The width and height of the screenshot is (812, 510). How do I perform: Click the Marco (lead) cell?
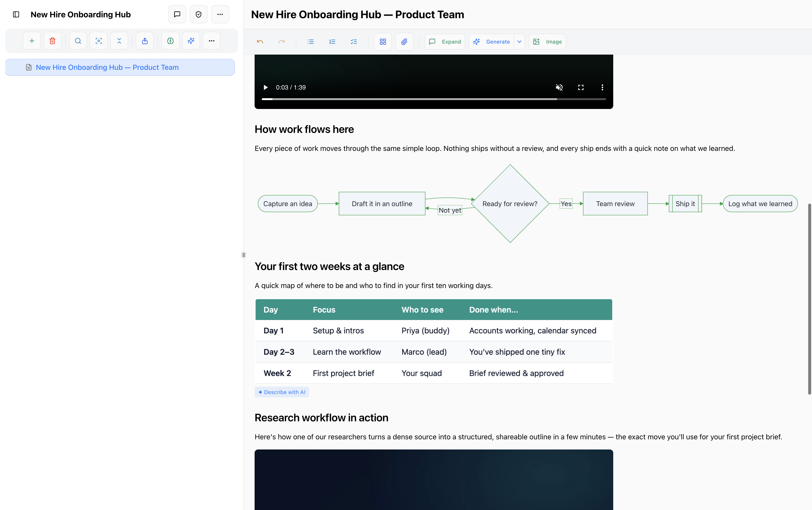point(424,352)
